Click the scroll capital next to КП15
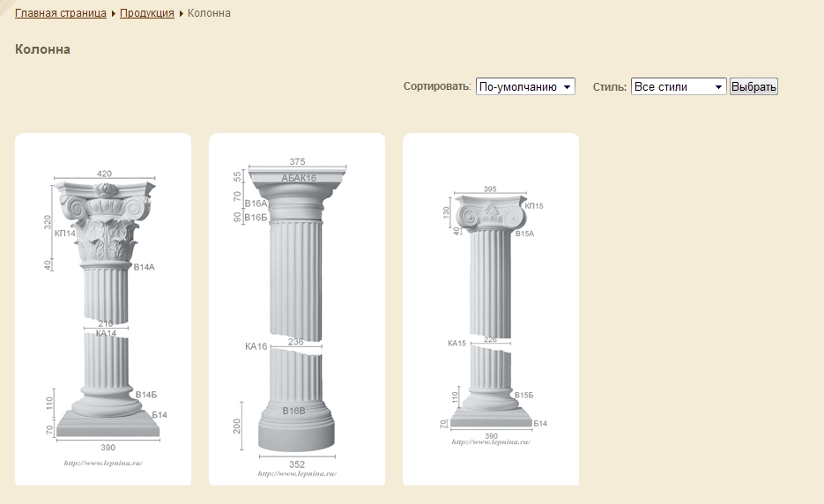The width and height of the screenshot is (824, 504). tap(490, 212)
